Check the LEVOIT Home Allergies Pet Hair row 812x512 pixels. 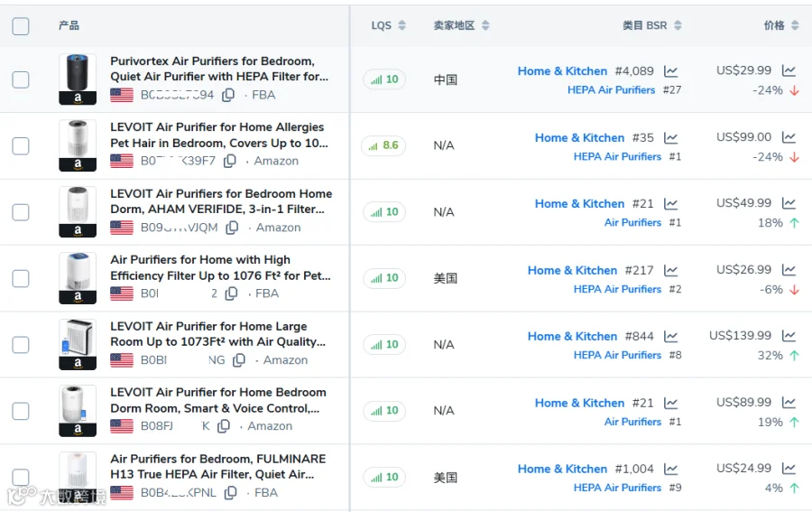pos(21,146)
